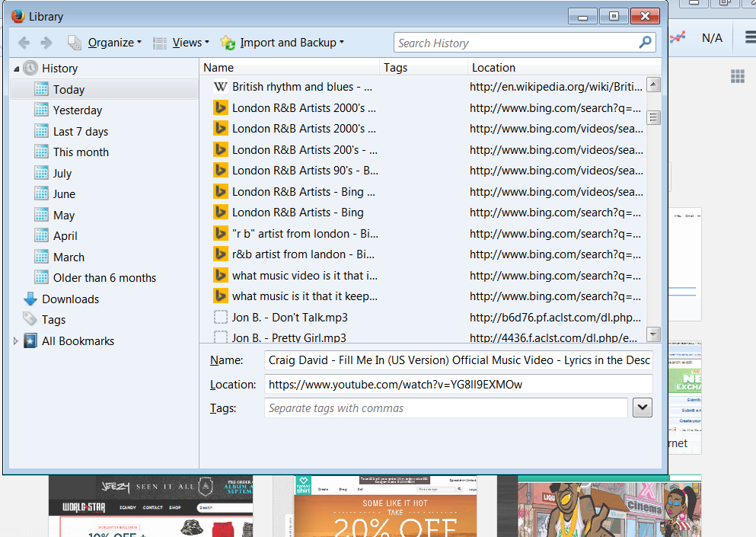Click the calendar icon beside July
The height and width of the screenshot is (537, 756).
(41, 173)
